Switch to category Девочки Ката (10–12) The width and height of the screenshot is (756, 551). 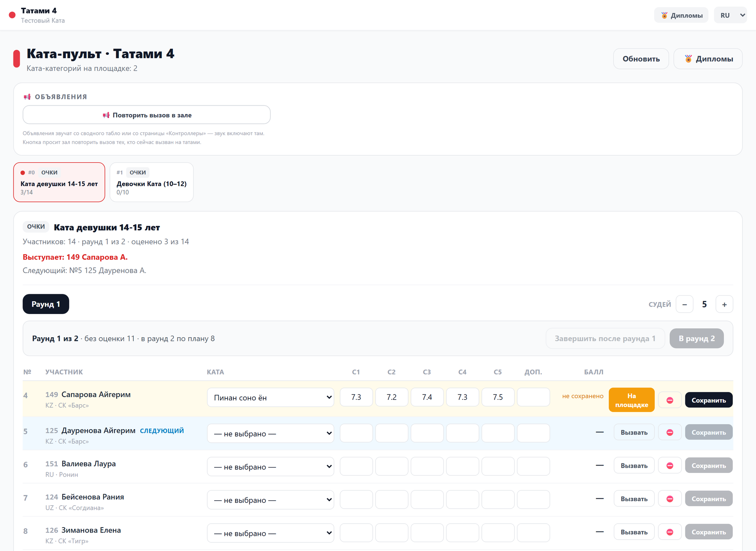click(152, 182)
